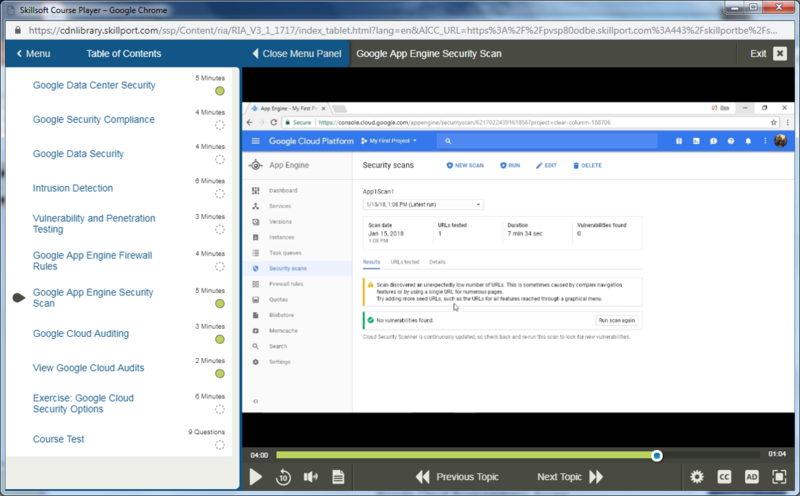The width and height of the screenshot is (800, 496).
Task: Click Google Cloud Auditing completion indicator
Action: (x=219, y=339)
